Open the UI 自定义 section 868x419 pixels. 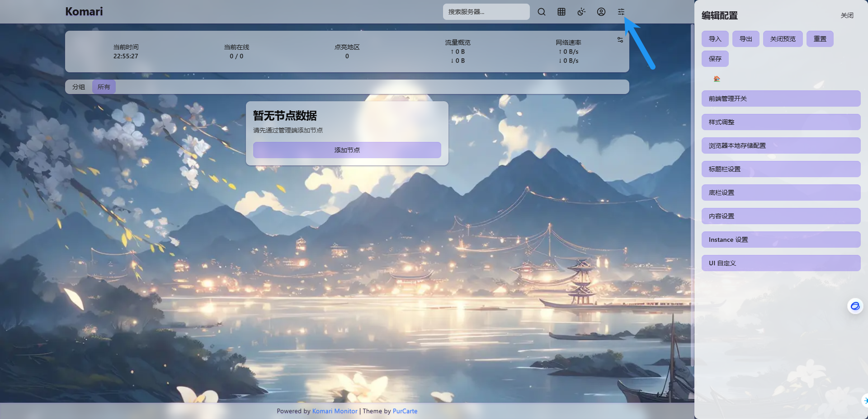click(x=781, y=263)
